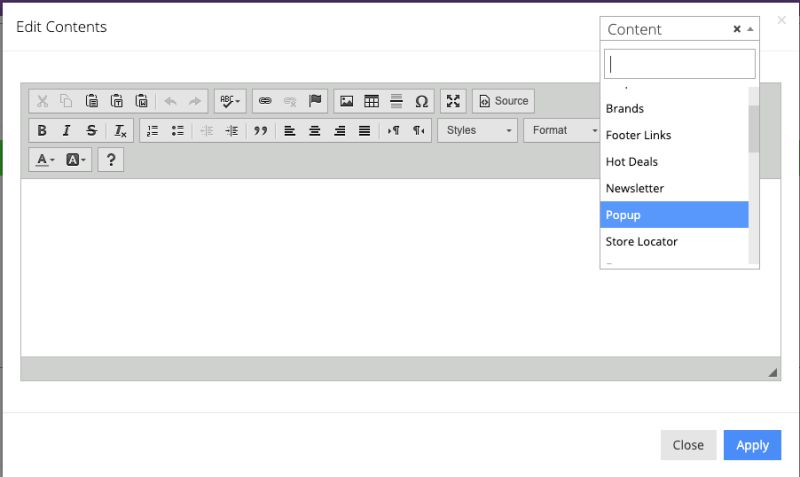Screen dimensions: 800x477
Task: Click the Undo arrow
Action: point(170,101)
